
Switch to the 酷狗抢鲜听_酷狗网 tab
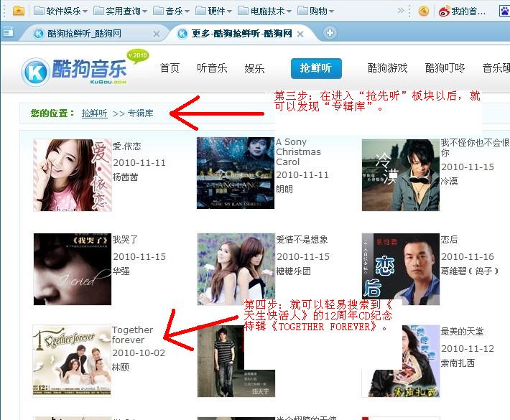[85, 34]
